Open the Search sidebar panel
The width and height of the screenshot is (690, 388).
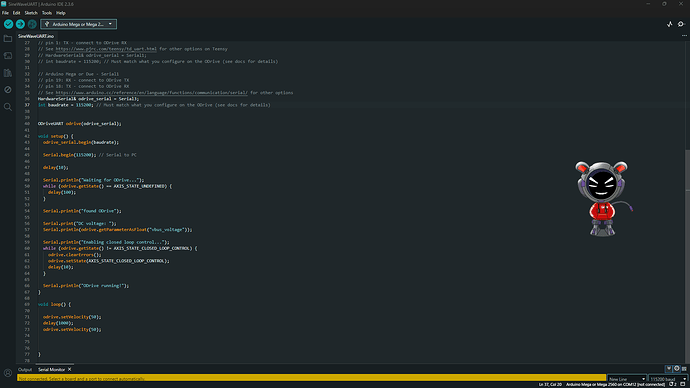click(x=7, y=107)
